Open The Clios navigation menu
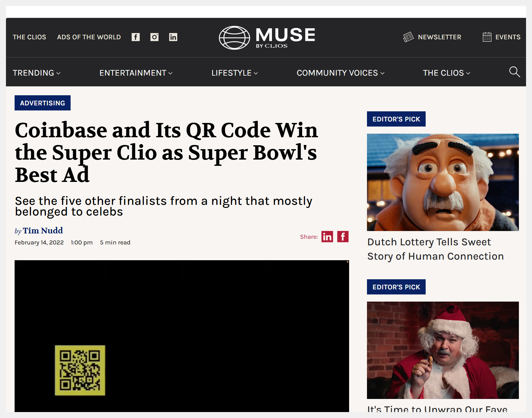Viewport: 532px width, 418px height. [447, 73]
